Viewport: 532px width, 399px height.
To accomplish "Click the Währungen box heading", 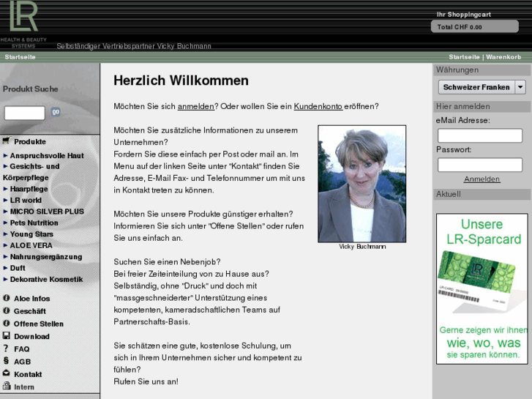I will click(482, 70).
